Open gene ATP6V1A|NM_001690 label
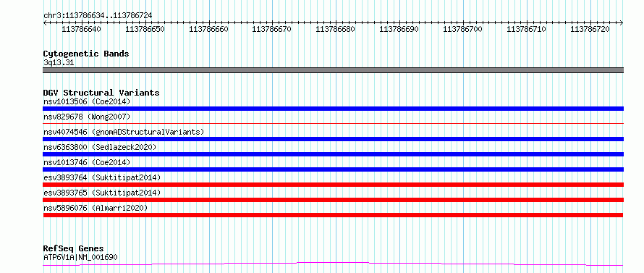644x273 pixels. tap(80, 258)
